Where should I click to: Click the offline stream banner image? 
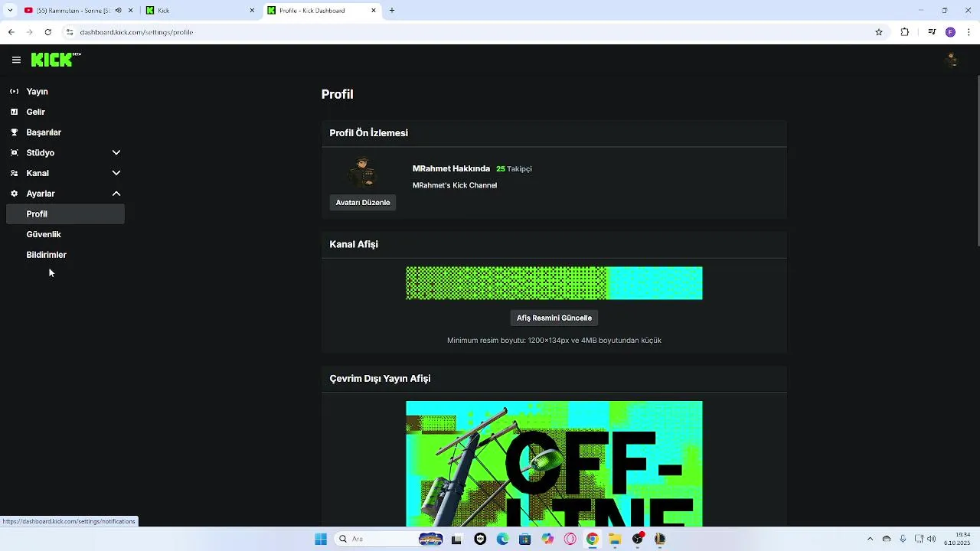[554, 464]
